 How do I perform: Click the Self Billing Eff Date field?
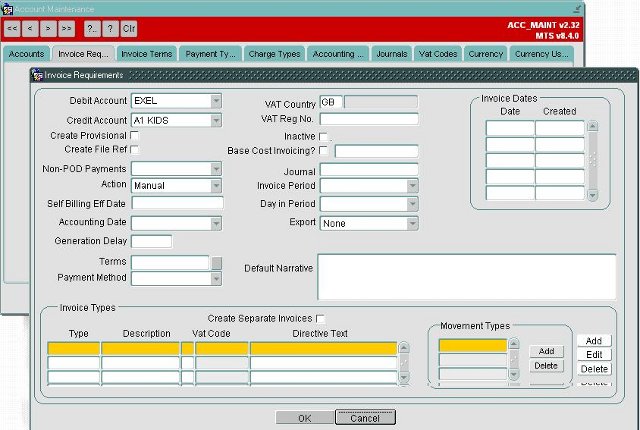(x=177, y=203)
